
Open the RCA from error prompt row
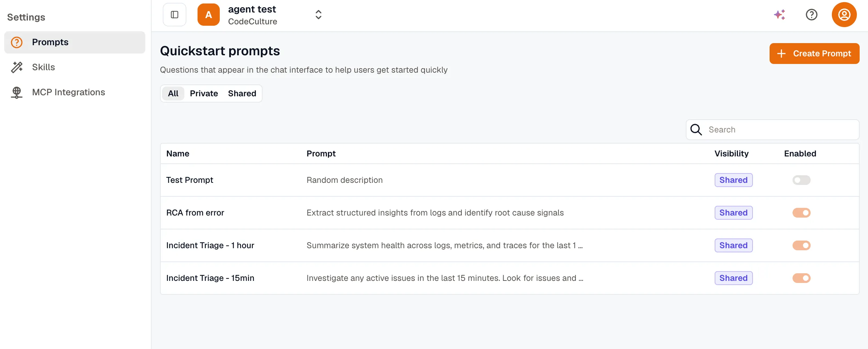(x=509, y=213)
